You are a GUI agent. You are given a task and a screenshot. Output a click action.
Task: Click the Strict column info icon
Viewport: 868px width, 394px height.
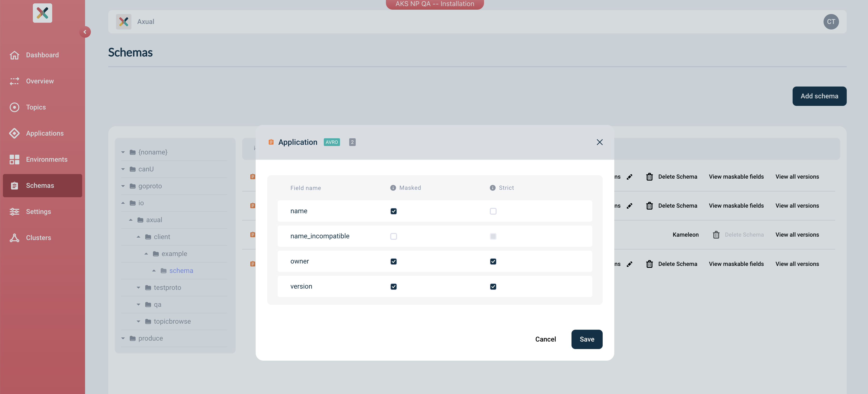pyautogui.click(x=492, y=188)
